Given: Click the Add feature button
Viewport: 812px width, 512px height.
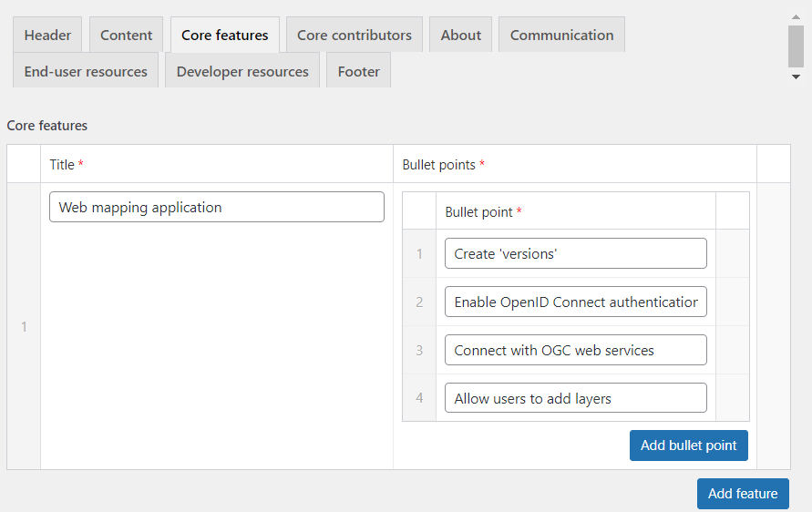Looking at the screenshot, I should 743,494.
